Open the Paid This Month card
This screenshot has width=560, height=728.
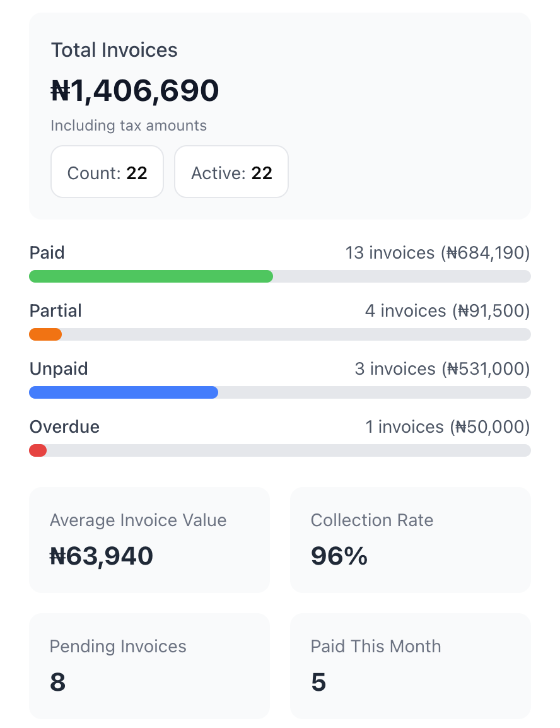tap(410, 666)
